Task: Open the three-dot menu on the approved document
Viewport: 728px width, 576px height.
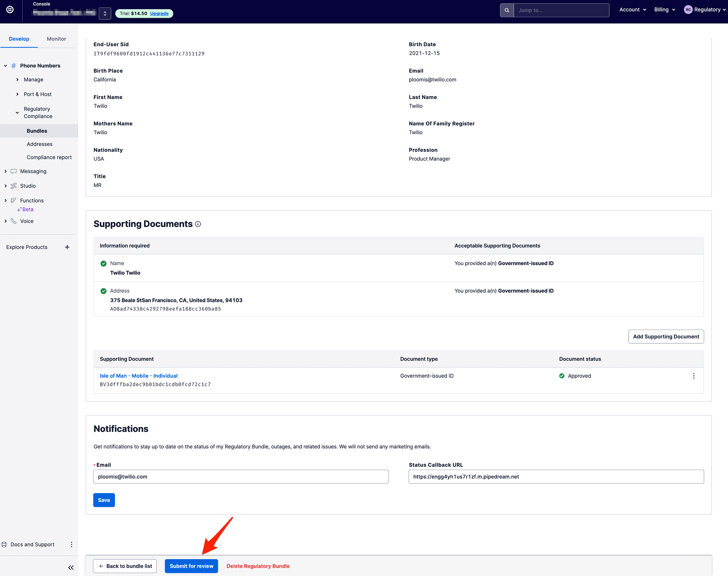Action: coord(693,376)
